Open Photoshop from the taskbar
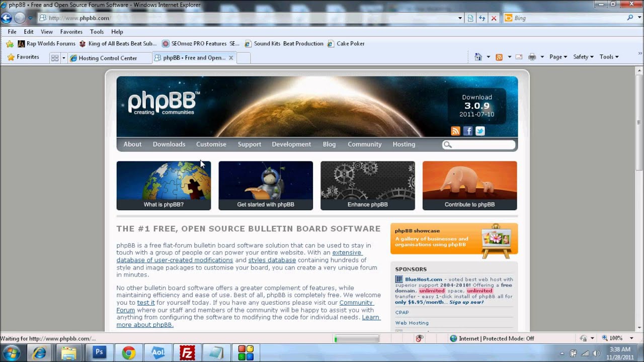 99,353
